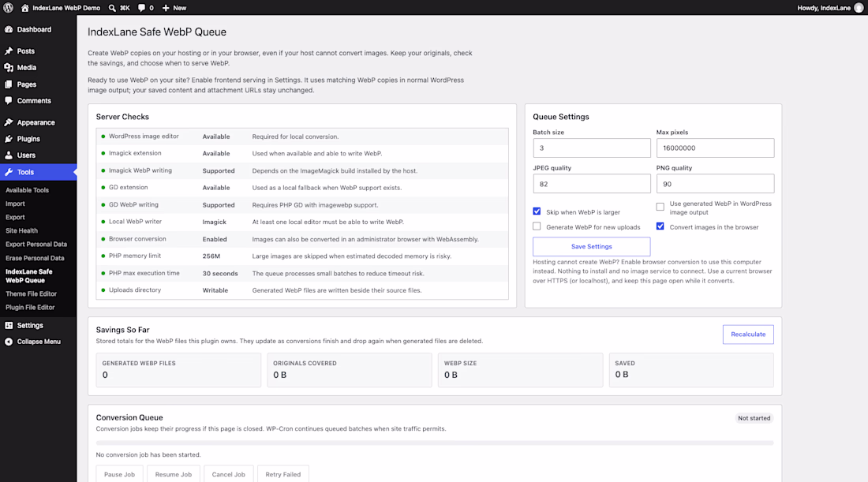Click the comments bubble icon in admin bar
Screen dimensions: 868x482
(142, 8)
